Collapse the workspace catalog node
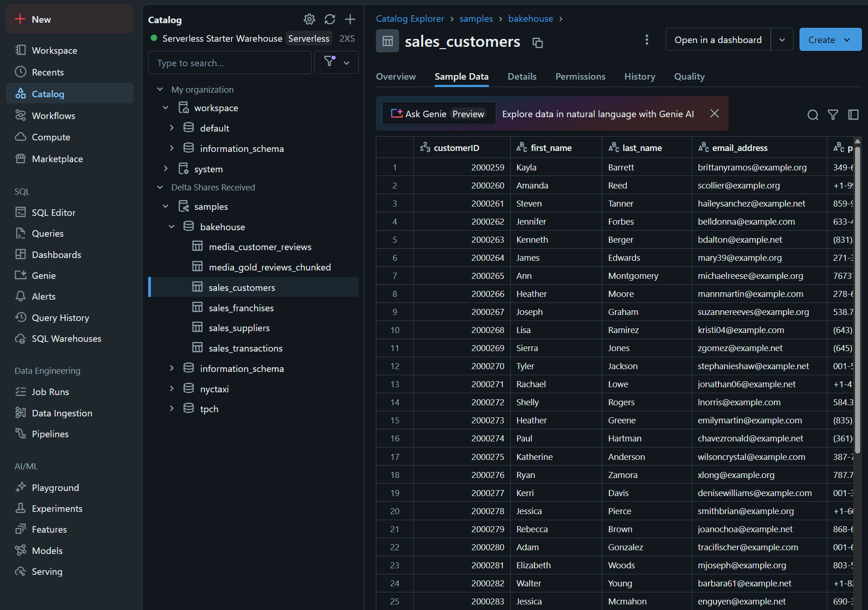This screenshot has width=868, height=610. point(166,108)
